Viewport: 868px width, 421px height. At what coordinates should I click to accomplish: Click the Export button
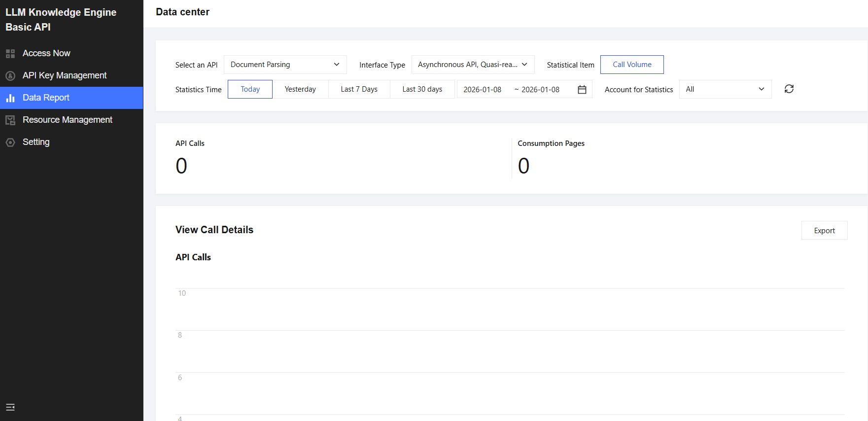click(x=824, y=231)
